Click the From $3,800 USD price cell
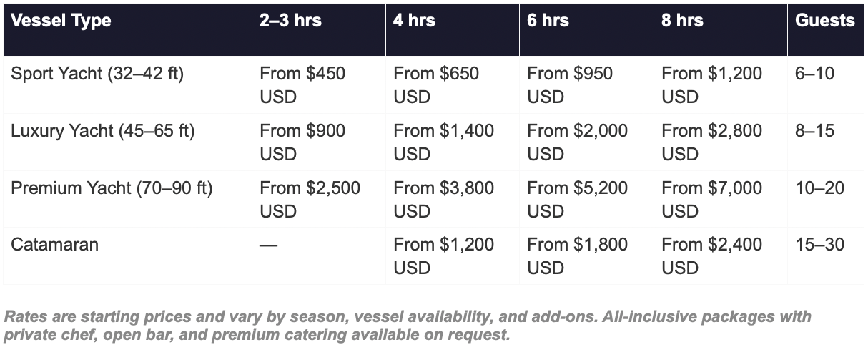The image size is (868, 355). pyautogui.click(x=443, y=199)
